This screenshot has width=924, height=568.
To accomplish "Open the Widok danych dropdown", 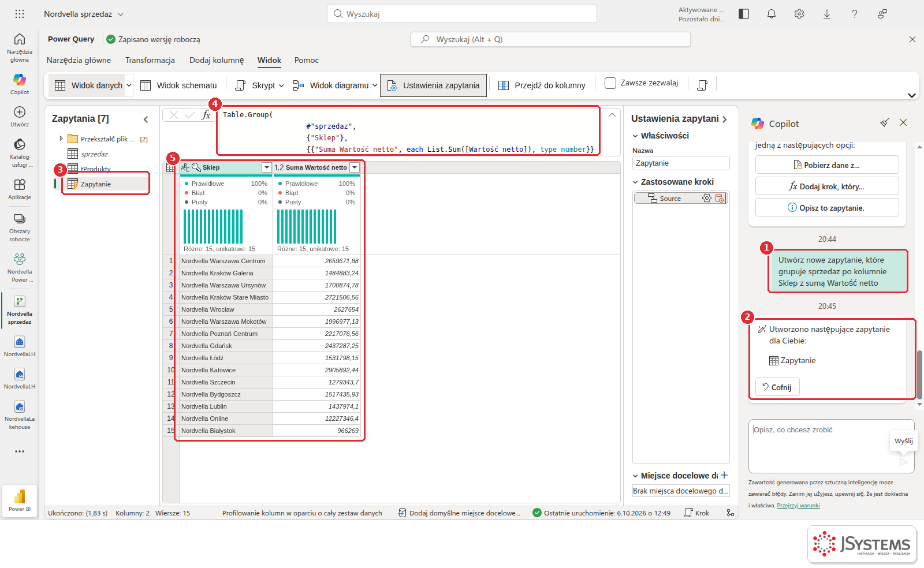I will (x=129, y=85).
